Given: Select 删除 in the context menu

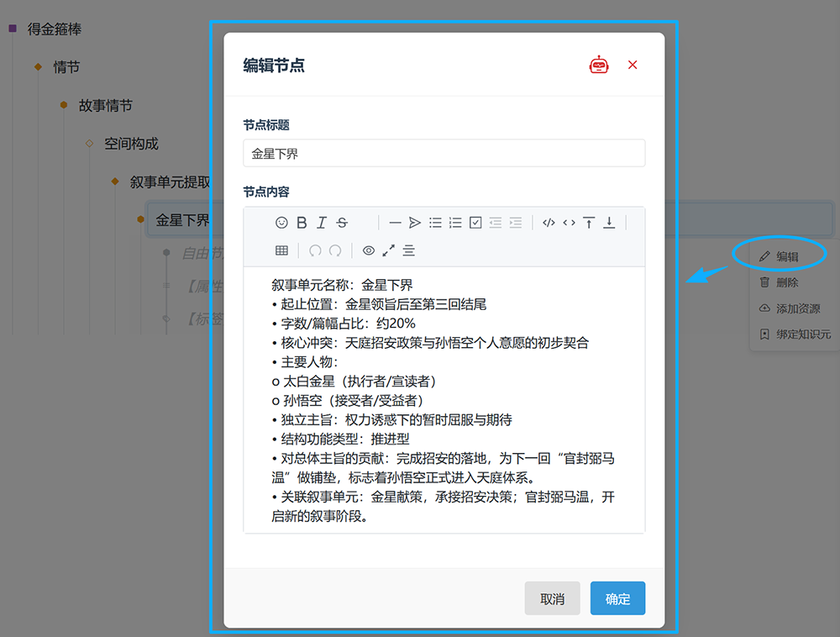Looking at the screenshot, I should (779, 282).
